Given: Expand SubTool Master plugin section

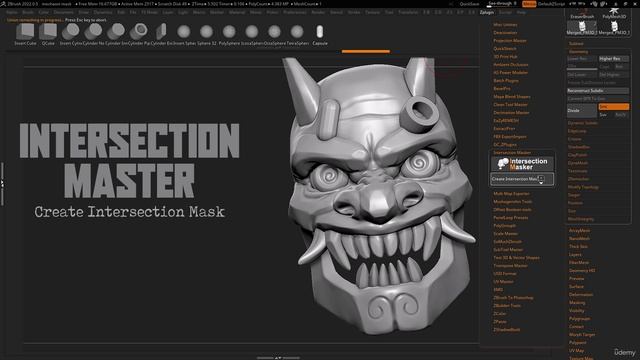Looking at the screenshot, I should (x=508, y=250).
